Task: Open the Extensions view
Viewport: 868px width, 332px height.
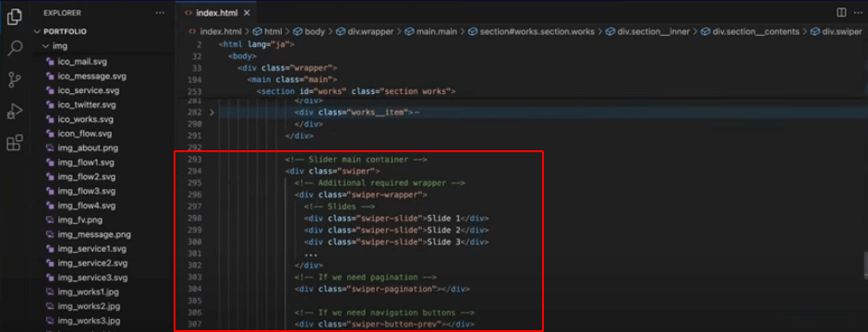Action: (x=15, y=143)
